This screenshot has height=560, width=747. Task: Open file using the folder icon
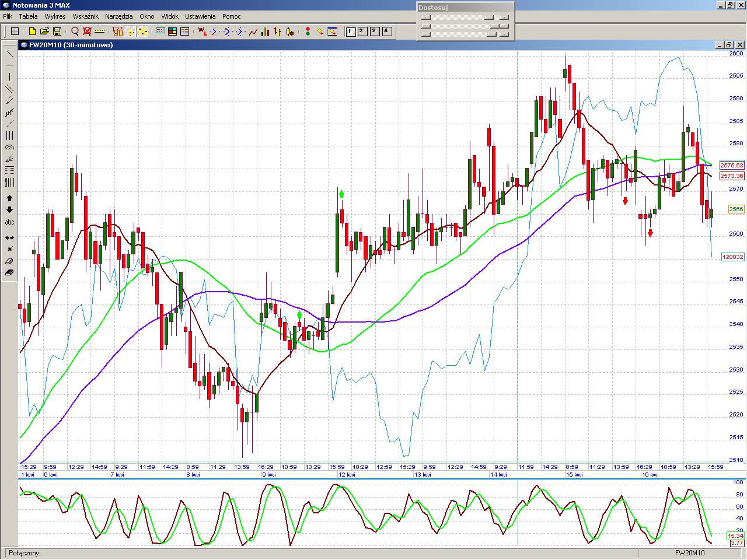tap(44, 32)
